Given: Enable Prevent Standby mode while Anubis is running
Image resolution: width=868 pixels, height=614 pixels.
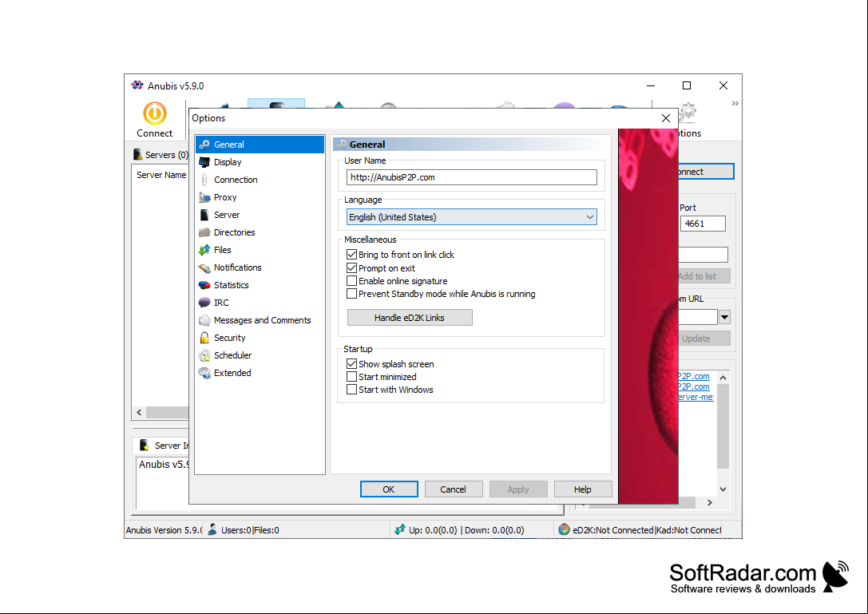Looking at the screenshot, I should pos(351,294).
